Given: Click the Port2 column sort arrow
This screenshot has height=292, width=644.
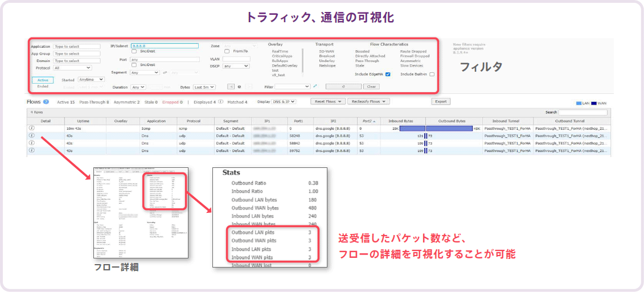Looking at the screenshot, I should (374, 121).
